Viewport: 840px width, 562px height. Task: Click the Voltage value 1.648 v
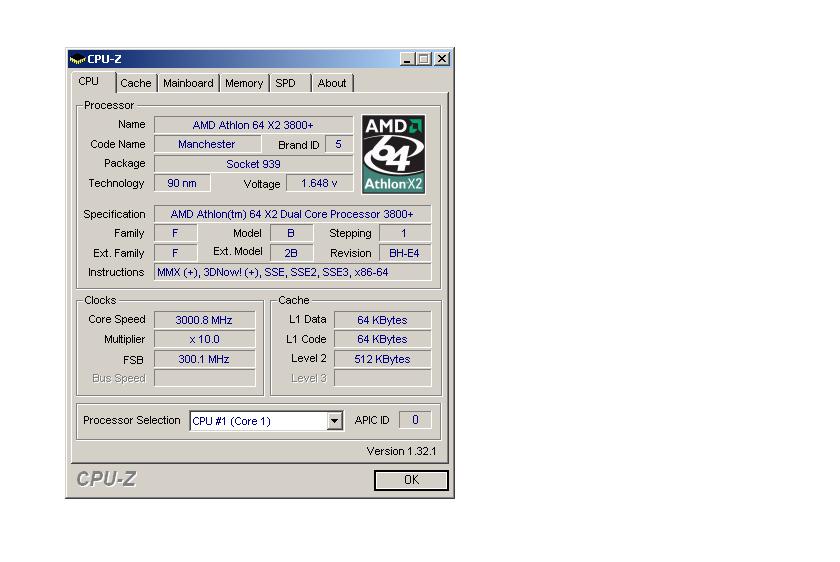point(319,183)
